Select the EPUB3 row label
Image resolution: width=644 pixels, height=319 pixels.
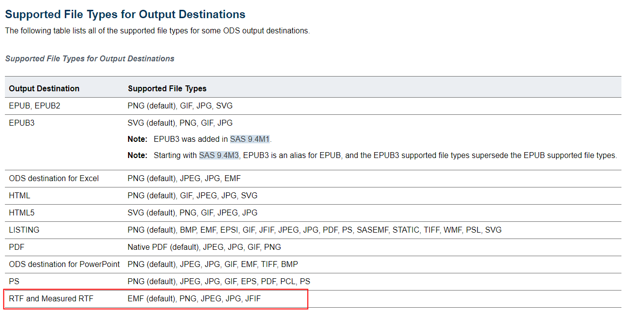point(22,123)
